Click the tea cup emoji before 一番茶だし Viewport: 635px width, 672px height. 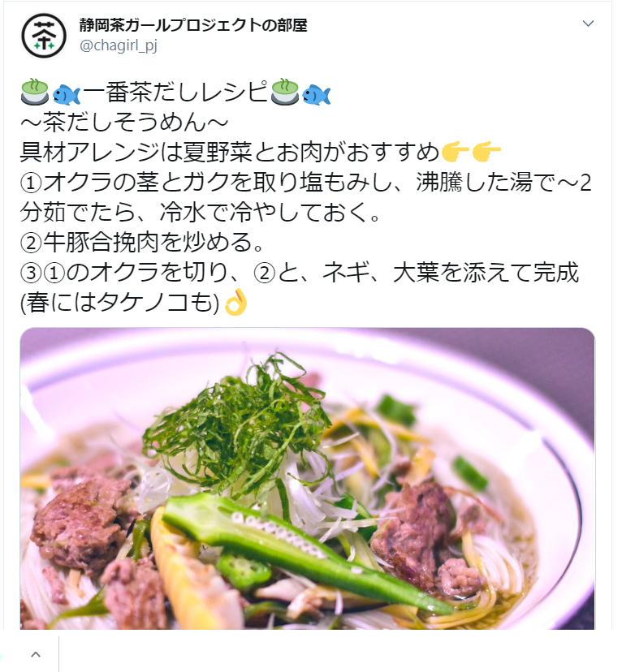35,93
